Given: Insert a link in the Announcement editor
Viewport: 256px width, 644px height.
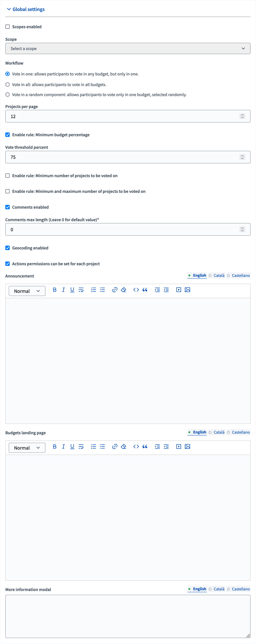Looking at the screenshot, I should click(115, 290).
